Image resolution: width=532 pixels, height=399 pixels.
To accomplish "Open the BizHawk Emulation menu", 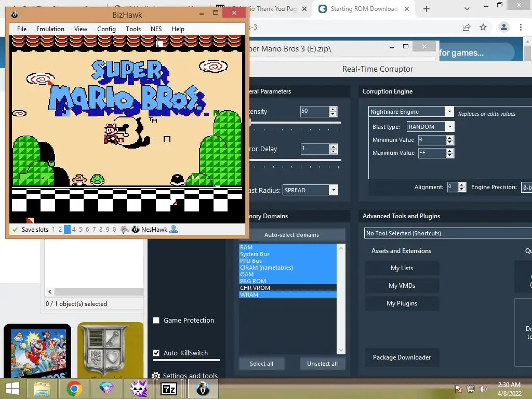I will click(50, 29).
